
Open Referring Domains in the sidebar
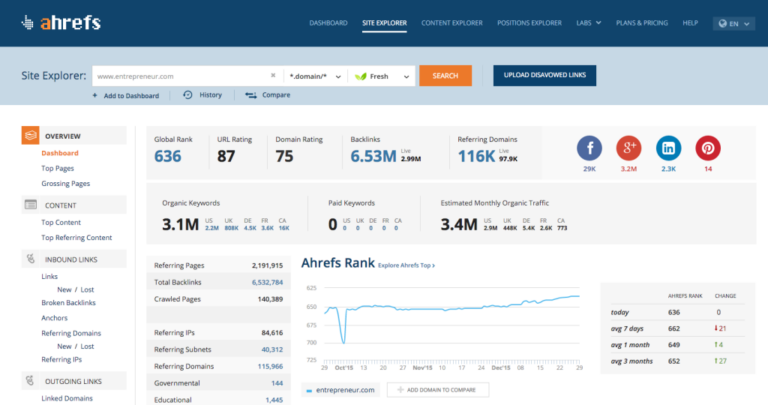click(71, 333)
